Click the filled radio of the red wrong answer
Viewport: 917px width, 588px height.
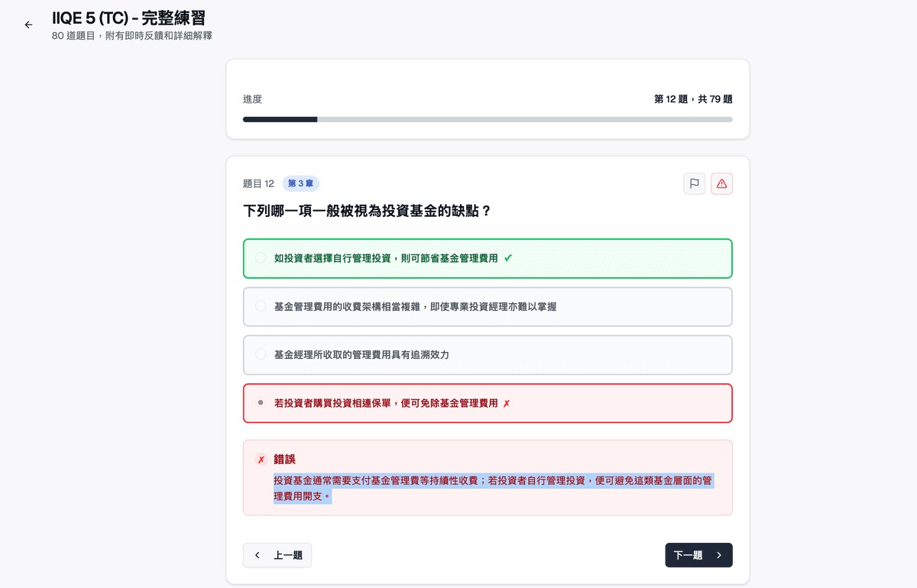point(260,402)
